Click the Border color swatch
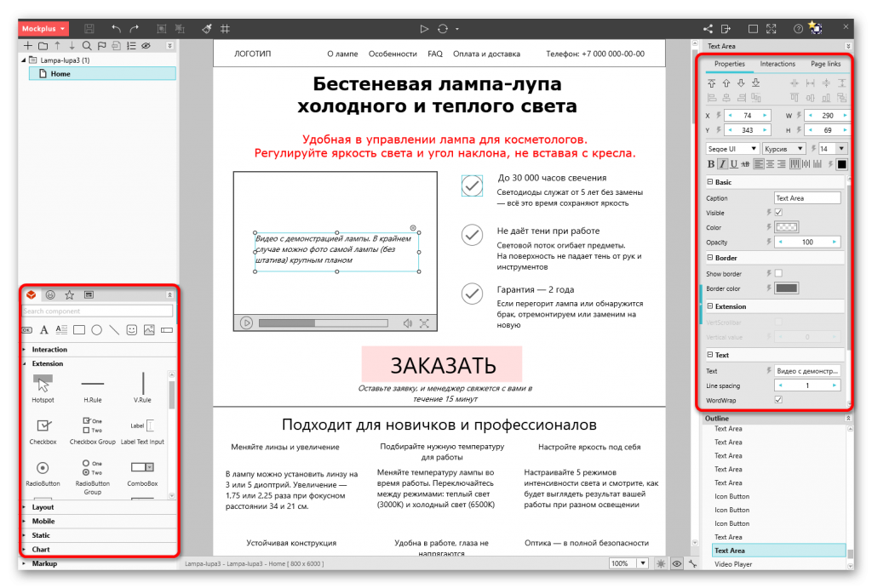This screenshot has height=588, width=872. (x=786, y=288)
